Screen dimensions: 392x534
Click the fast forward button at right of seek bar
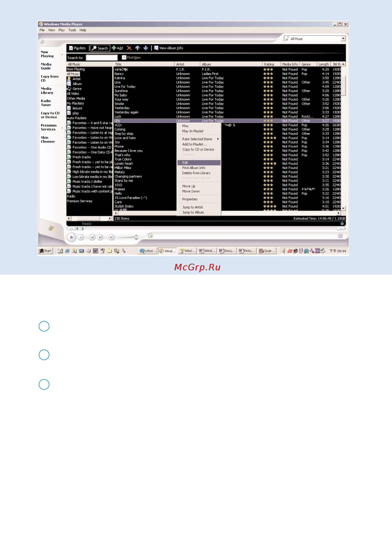tap(341, 229)
